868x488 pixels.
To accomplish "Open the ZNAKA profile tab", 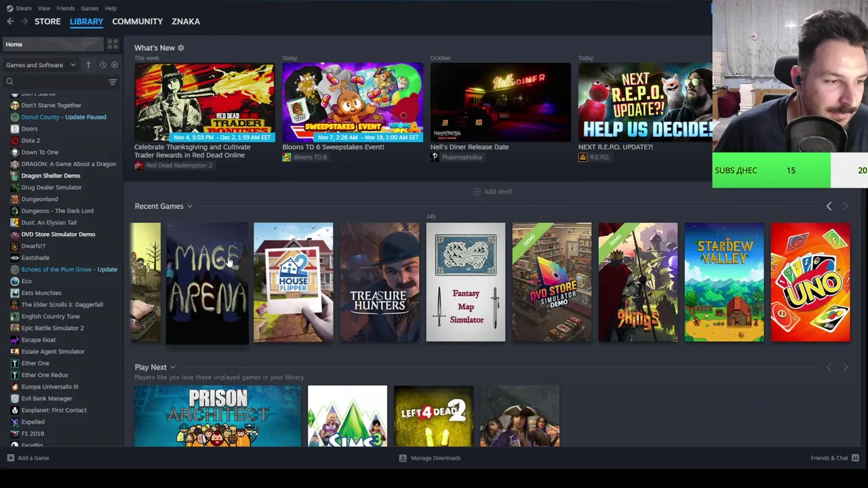I will (185, 22).
